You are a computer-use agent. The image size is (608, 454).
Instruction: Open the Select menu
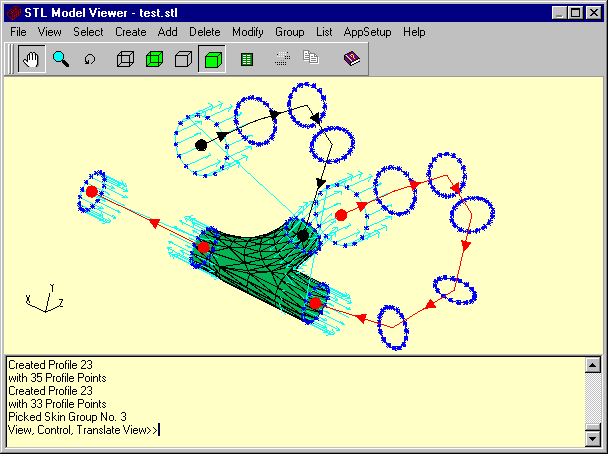88,32
